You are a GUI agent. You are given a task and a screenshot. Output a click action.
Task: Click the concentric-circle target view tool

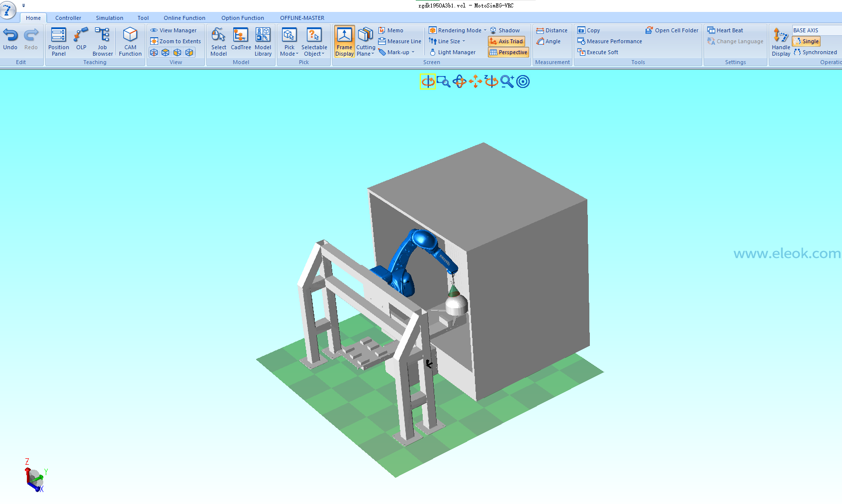pos(523,82)
